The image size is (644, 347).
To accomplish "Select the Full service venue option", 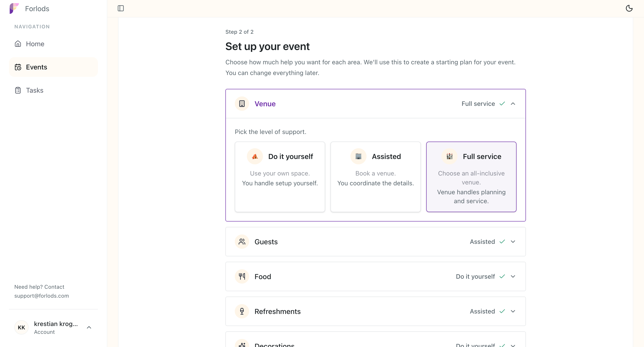I will (x=471, y=177).
